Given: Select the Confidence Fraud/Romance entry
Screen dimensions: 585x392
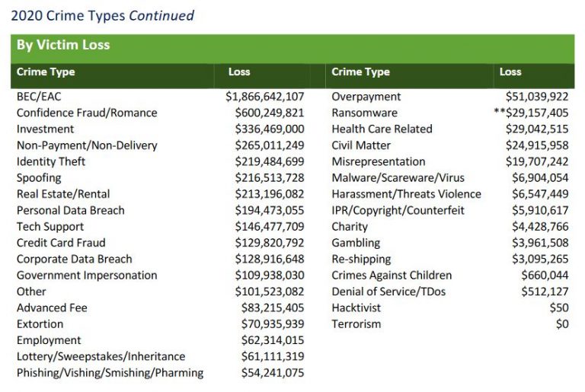Looking at the screenshot, I should pyautogui.click(x=87, y=113).
